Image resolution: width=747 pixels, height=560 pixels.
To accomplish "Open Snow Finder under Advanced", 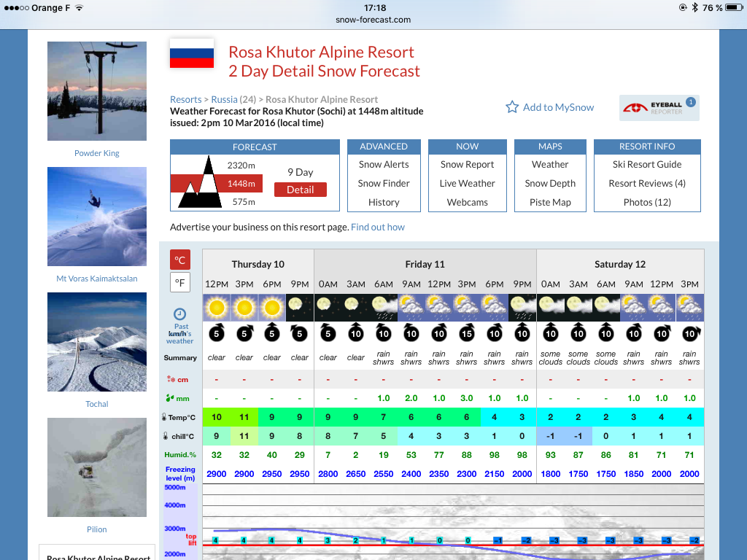I will (384, 183).
